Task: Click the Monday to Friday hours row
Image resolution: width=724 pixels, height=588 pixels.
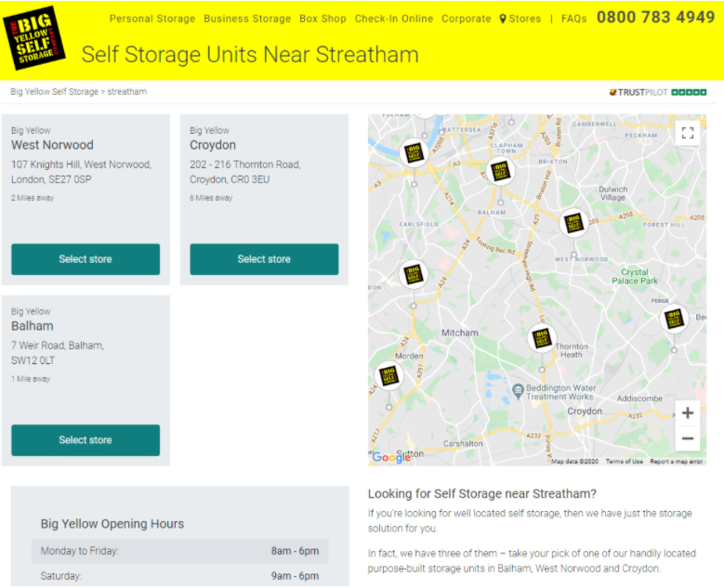Action: pyautogui.click(x=180, y=551)
